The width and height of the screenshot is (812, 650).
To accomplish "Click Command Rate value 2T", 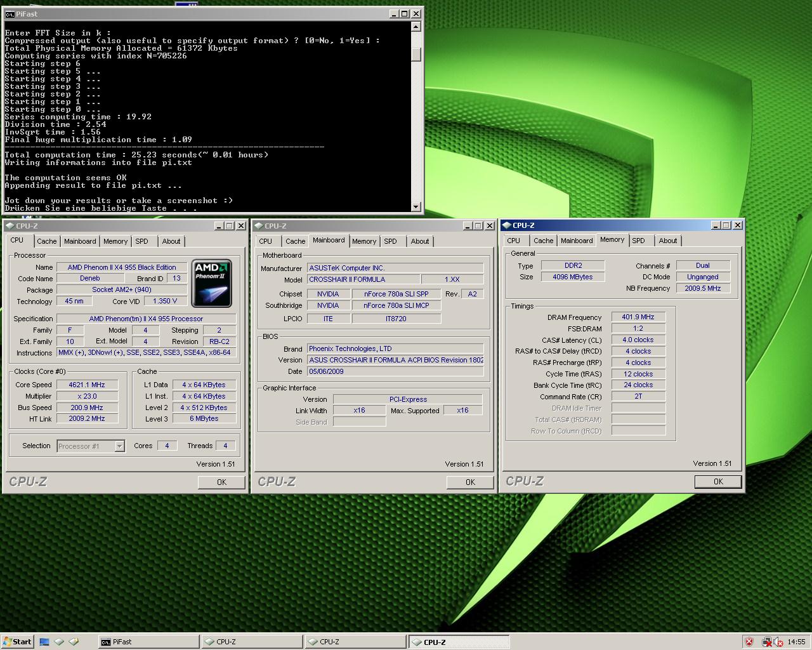I will pos(638,396).
